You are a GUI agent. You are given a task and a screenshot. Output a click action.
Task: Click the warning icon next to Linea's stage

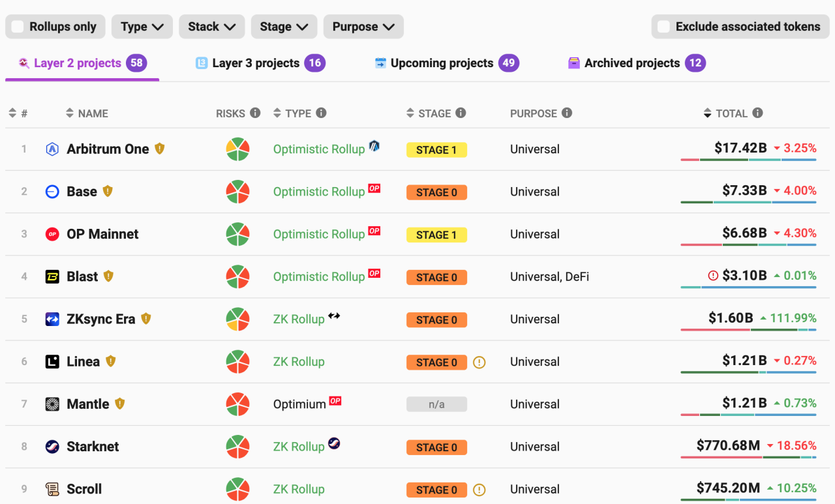(x=479, y=363)
